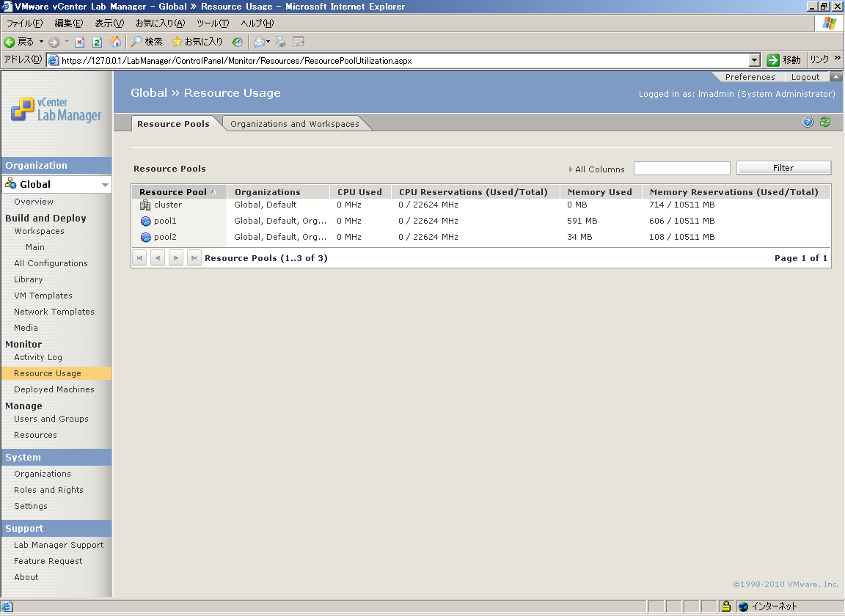845x616 pixels.
Task: Expand the All Columns filter selector
Action: point(596,169)
